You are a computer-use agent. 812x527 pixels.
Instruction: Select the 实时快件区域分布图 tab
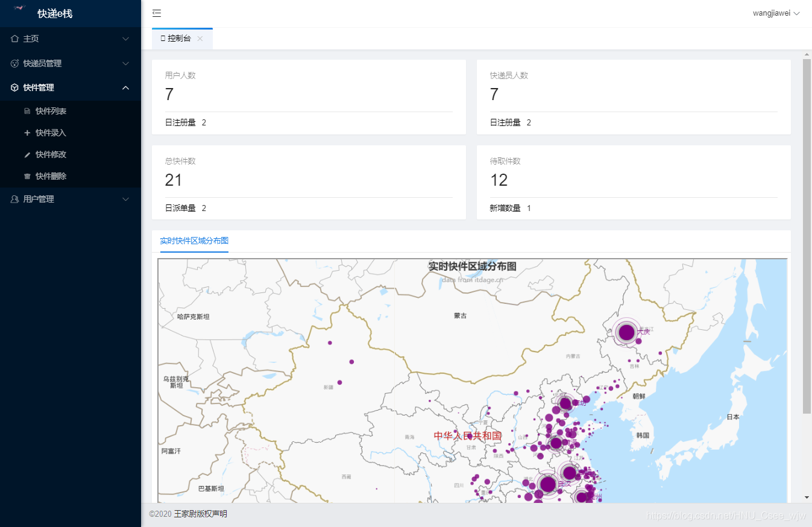(194, 241)
